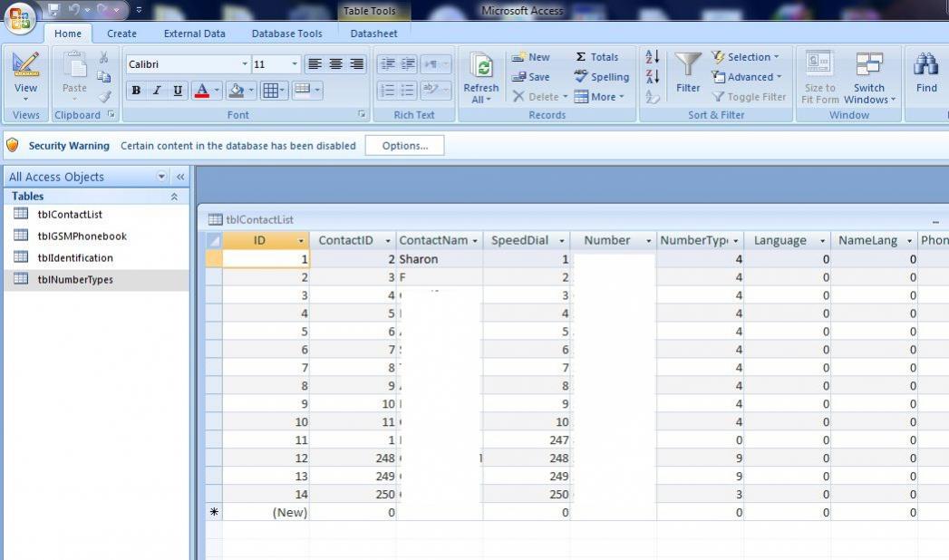Select tblNumberTypes in navigation pane
The height and width of the screenshot is (560, 949).
point(96,279)
